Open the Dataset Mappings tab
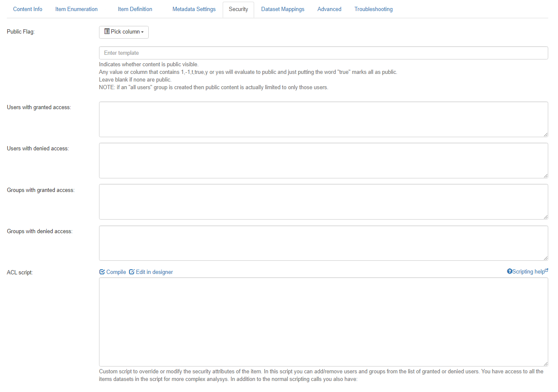The height and width of the screenshot is (392, 558). [283, 9]
